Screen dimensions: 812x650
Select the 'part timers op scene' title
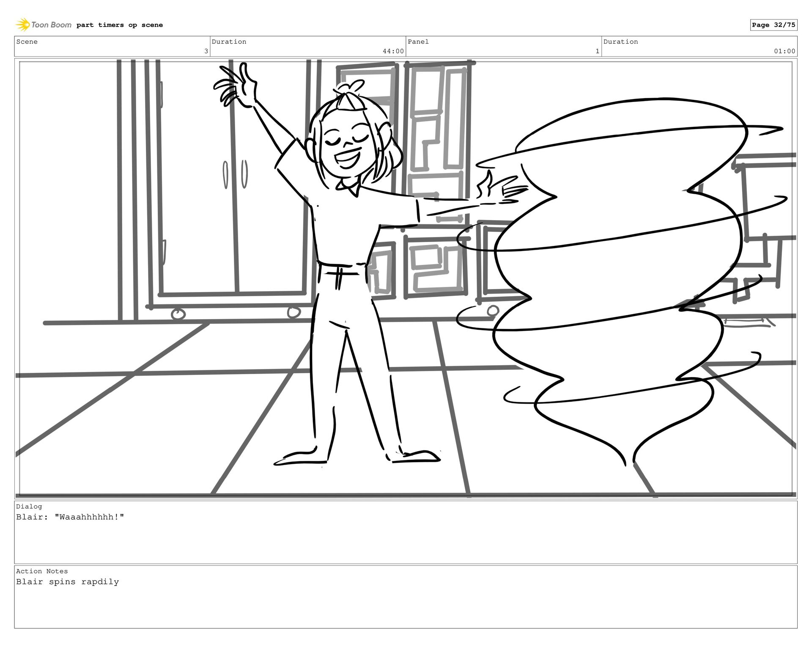[120, 25]
